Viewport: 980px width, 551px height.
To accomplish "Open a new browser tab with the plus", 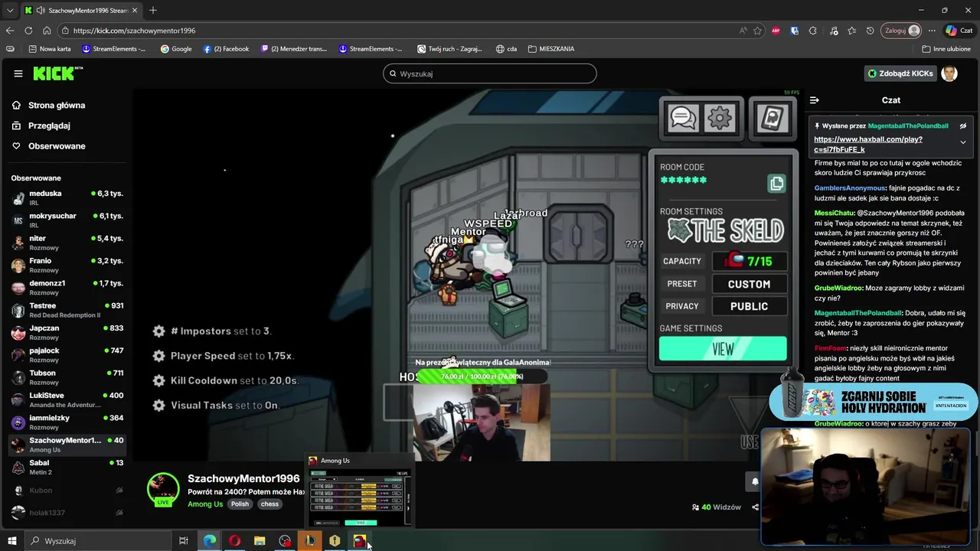I will pyautogui.click(x=153, y=10).
